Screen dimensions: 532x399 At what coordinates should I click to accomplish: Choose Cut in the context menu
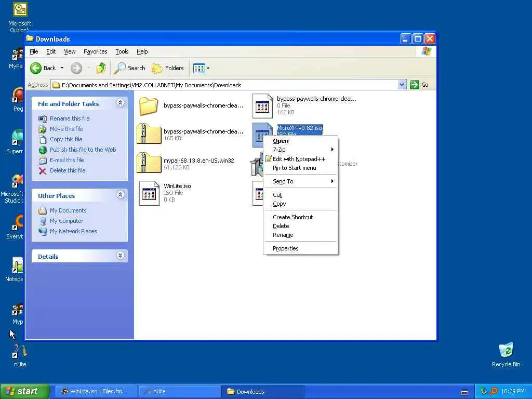(x=301, y=195)
